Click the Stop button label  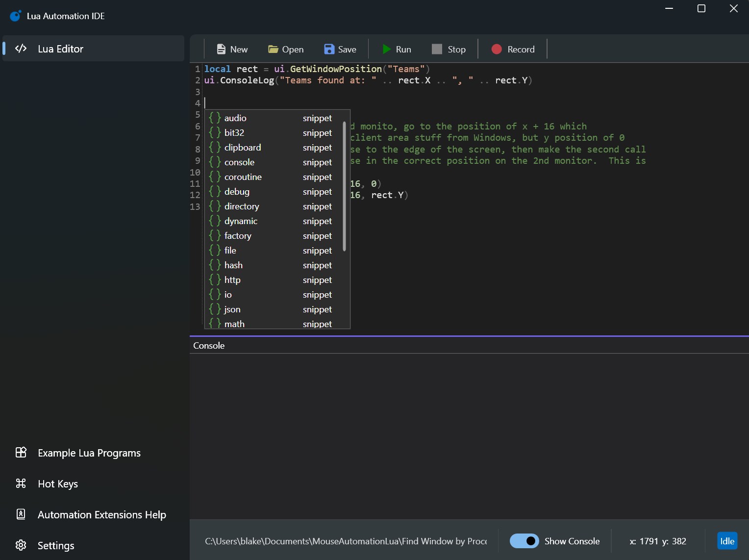point(456,49)
